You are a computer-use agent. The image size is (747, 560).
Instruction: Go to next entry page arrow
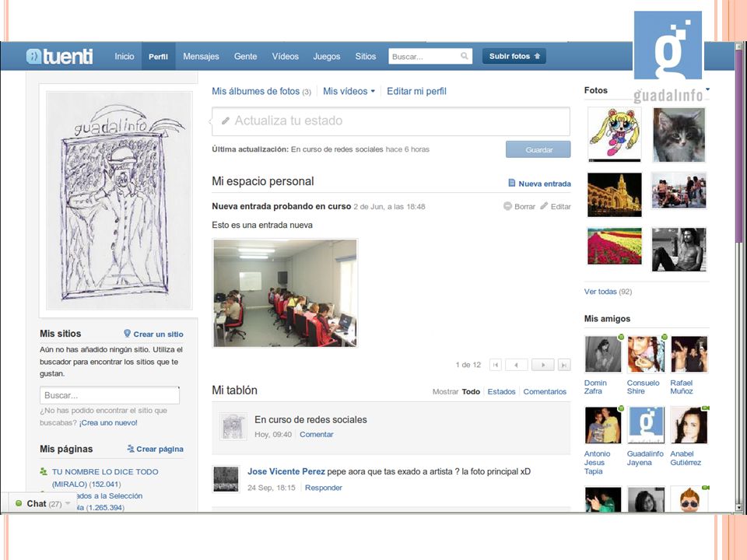[542, 366]
